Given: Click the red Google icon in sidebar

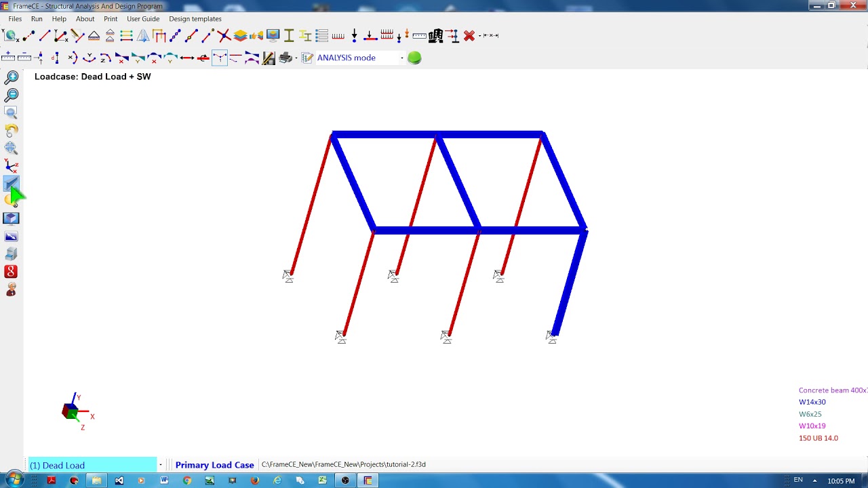Looking at the screenshot, I should pyautogui.click(x=11, y=272).
